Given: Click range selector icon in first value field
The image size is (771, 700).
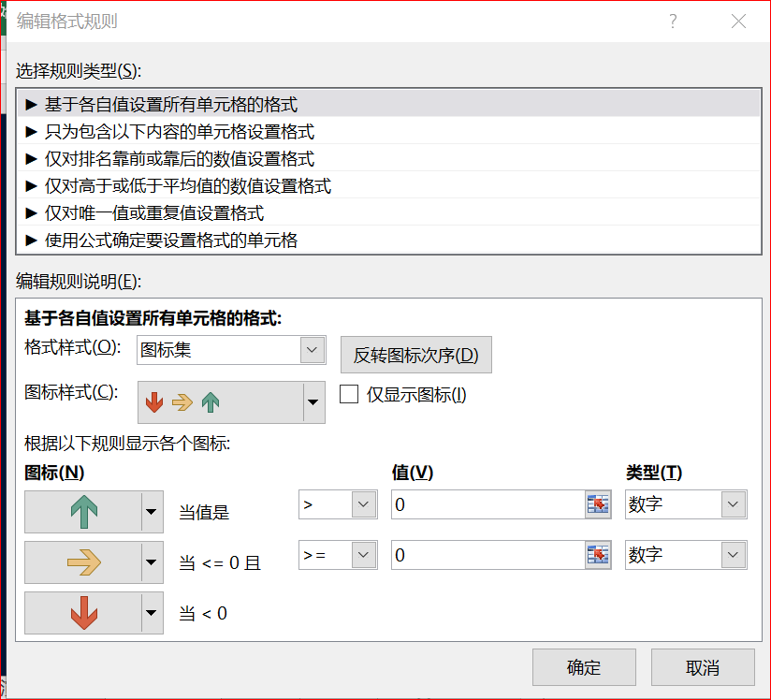Looking at the screenshot, I should [x=598, y=504].
